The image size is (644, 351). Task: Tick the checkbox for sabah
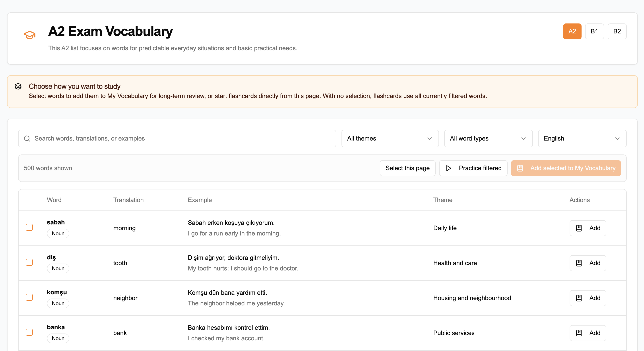[29, 227]
